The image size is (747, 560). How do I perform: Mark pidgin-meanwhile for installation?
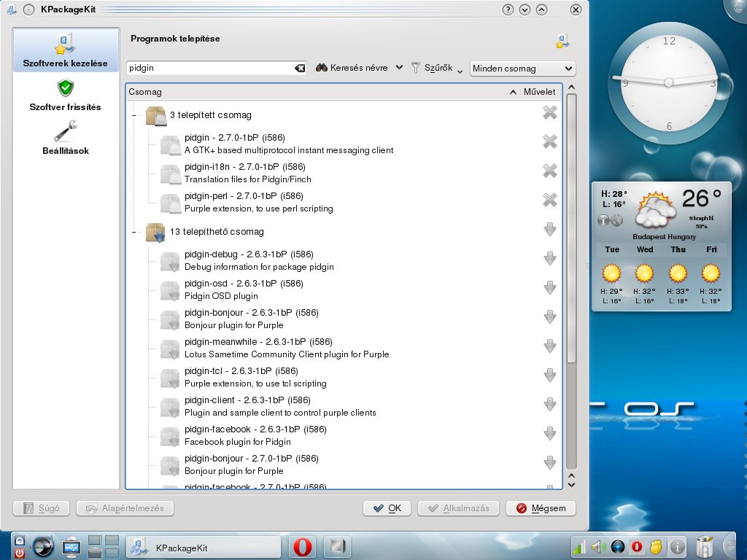click(550, 346)
